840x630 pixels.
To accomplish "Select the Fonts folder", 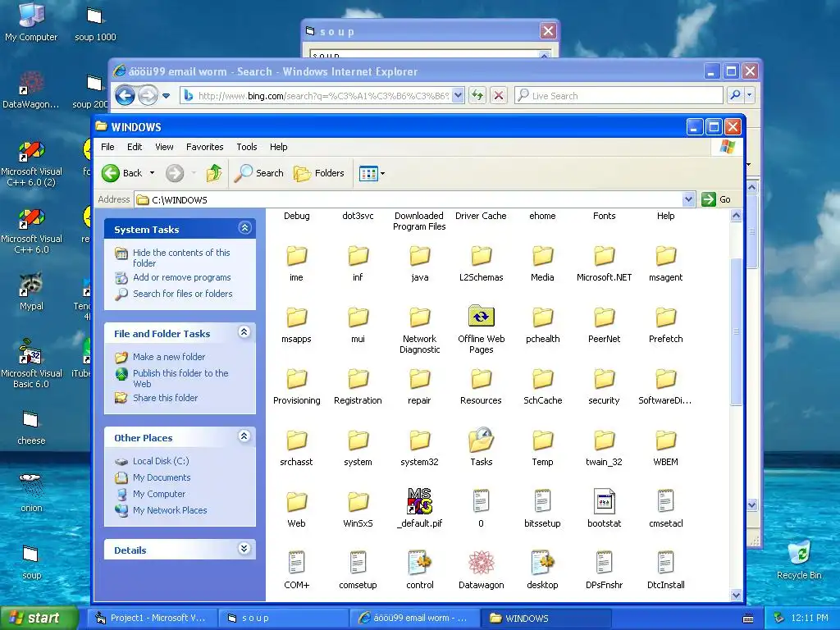I will click(604, 216).
